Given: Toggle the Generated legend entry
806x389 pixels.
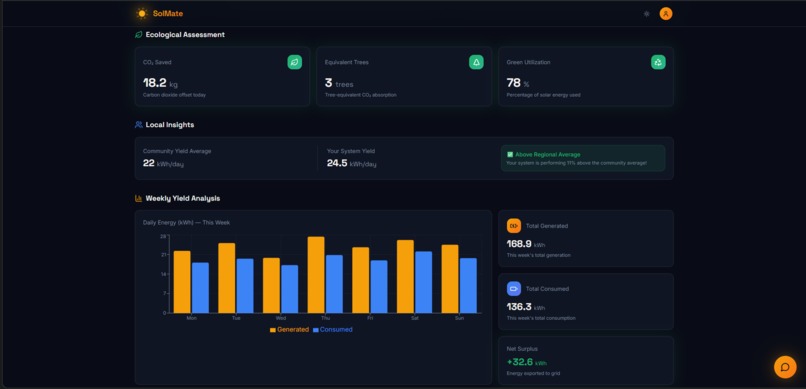Looking at the screenshot, I should (x=289, y=329).
